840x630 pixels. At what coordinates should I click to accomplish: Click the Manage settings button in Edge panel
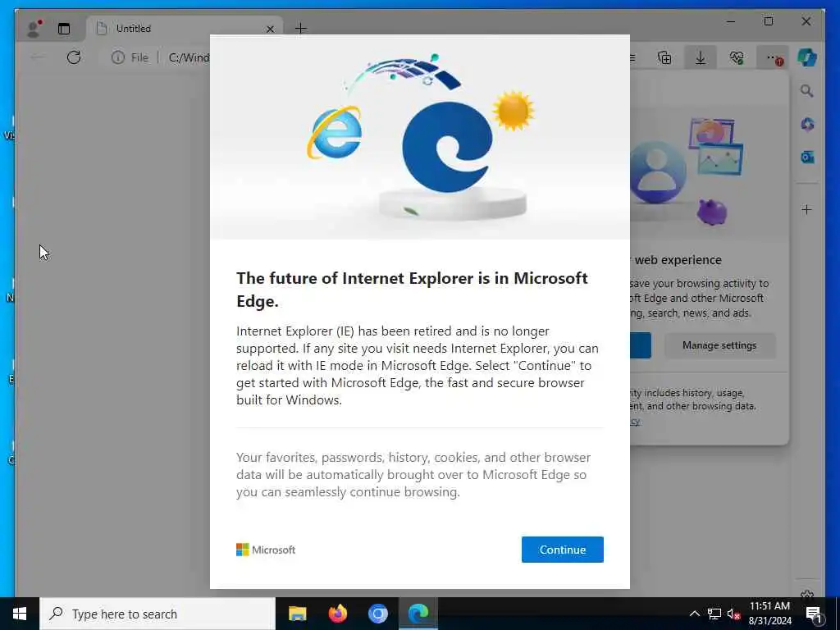click(719, 345)
